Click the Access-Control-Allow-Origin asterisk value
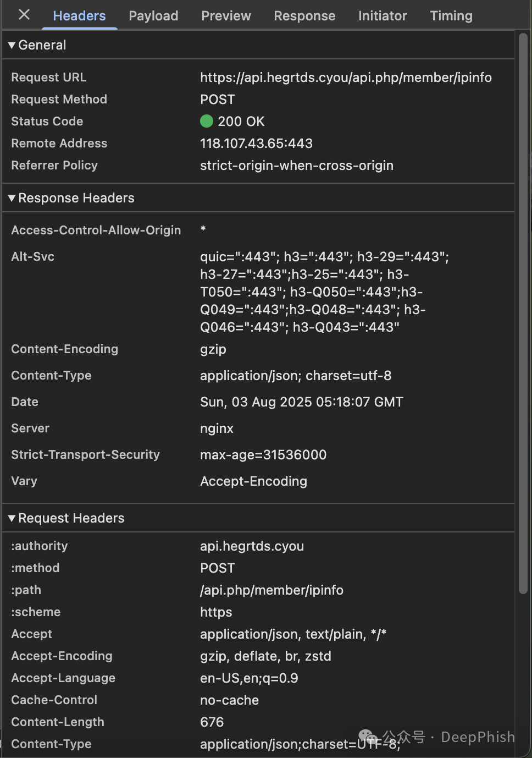This screenshot has height=758, width=532. point(203,228)
